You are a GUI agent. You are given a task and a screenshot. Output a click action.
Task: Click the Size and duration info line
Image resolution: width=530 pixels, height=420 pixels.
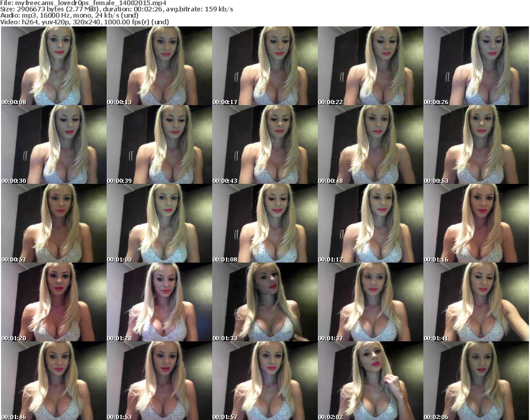click(116, 9)
